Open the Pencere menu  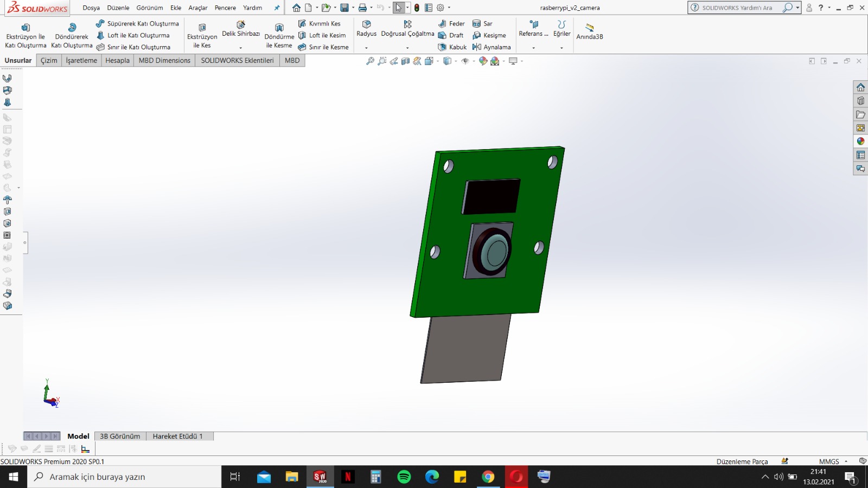coord(225,8)
